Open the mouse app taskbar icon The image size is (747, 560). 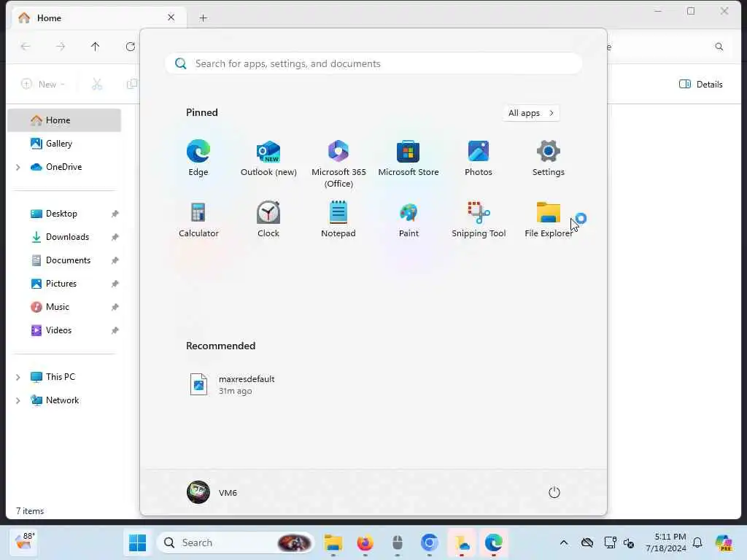[x=398, y=542]
